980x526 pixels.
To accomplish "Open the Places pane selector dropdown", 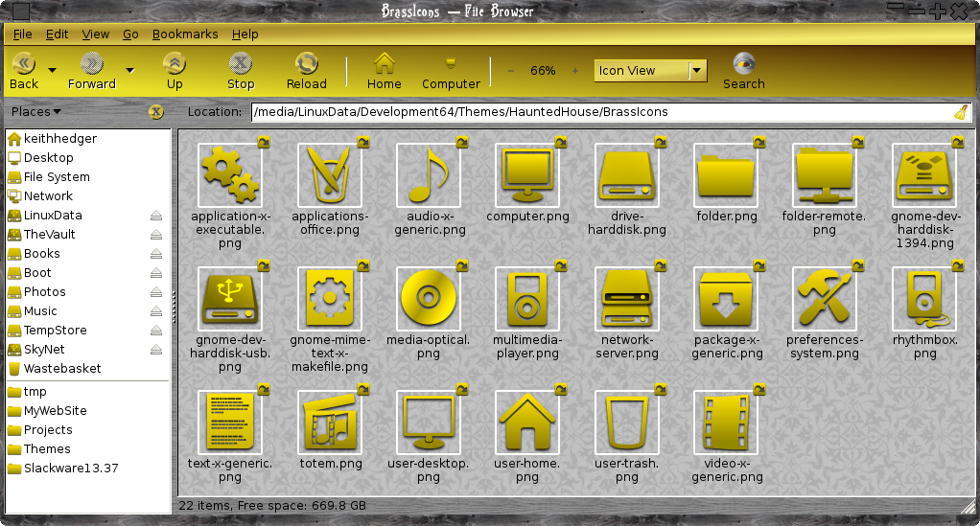I will [x=36, y=112].
